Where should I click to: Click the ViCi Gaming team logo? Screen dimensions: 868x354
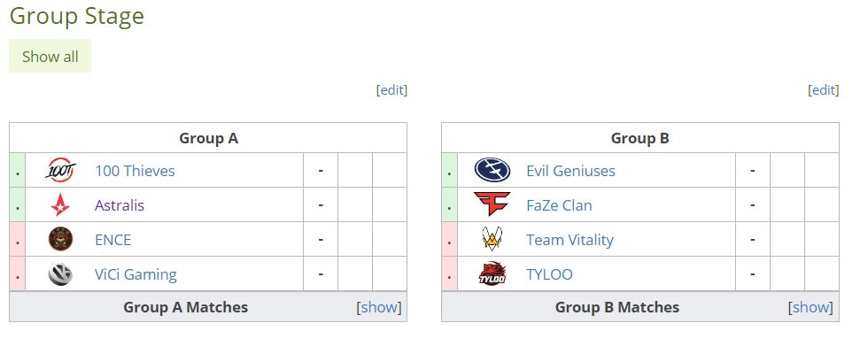61,274
